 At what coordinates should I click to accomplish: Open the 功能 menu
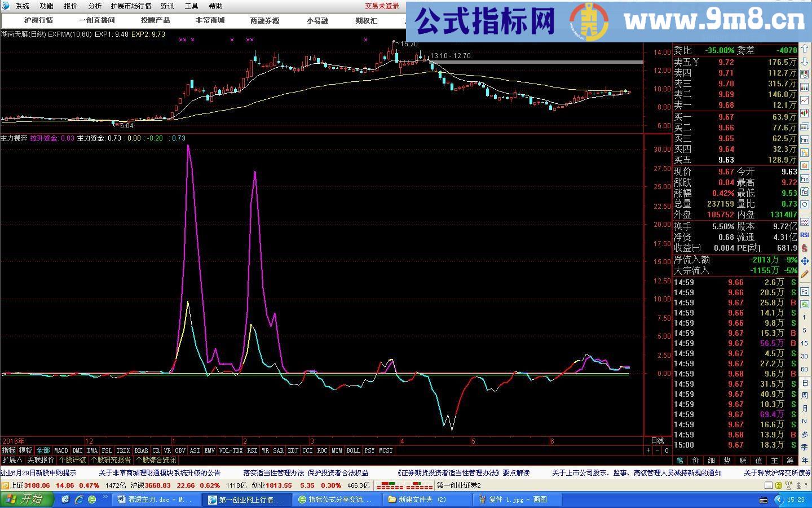(46, 6)
